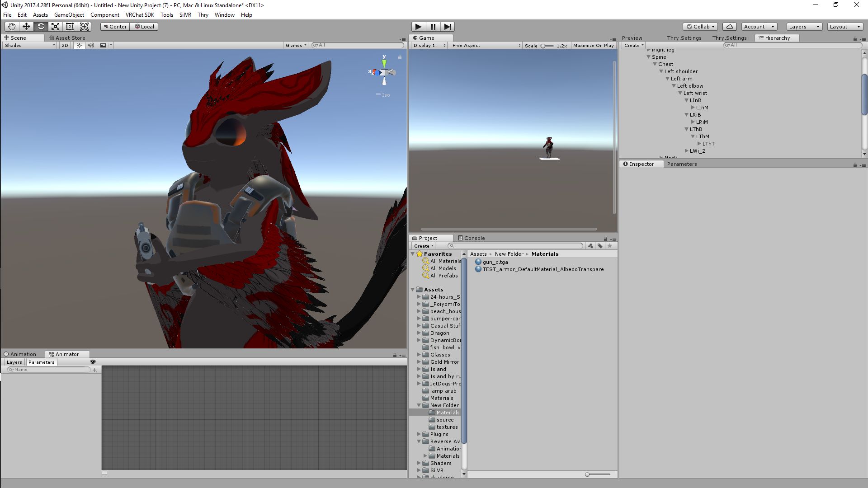Image resolution: width=868 pixels, height=488 pixels.
Task: Open the Layers dropdown
Action: (x=804, y=27)
